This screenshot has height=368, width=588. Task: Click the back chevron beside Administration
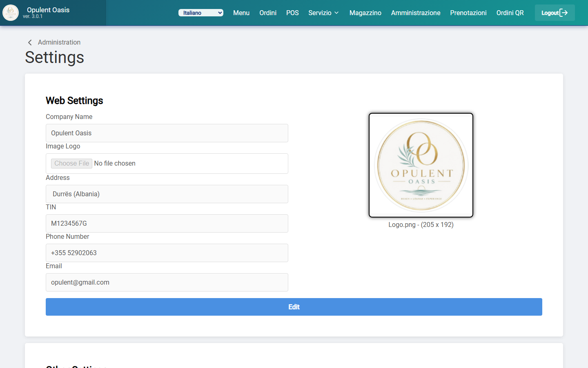(x=30, y=43)
